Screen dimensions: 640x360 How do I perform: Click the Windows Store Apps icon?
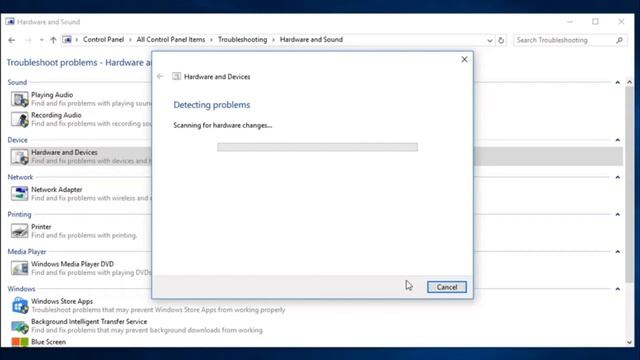point(19,305)
